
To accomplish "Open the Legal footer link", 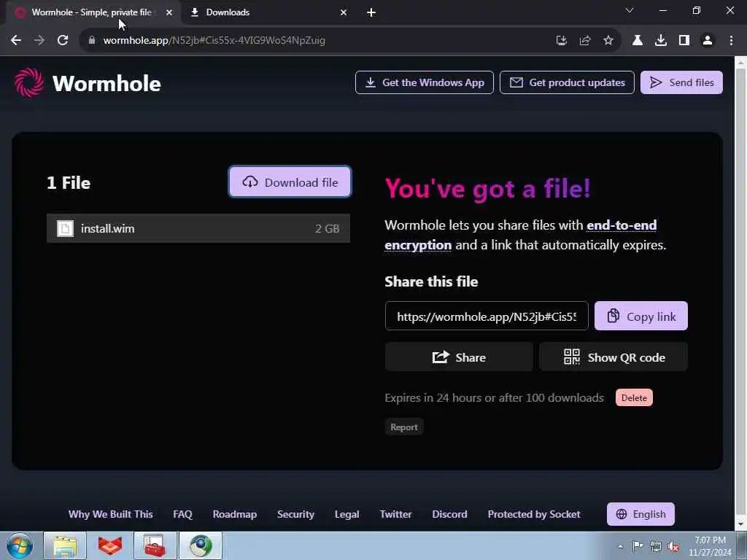I will [x=347, y=514].
